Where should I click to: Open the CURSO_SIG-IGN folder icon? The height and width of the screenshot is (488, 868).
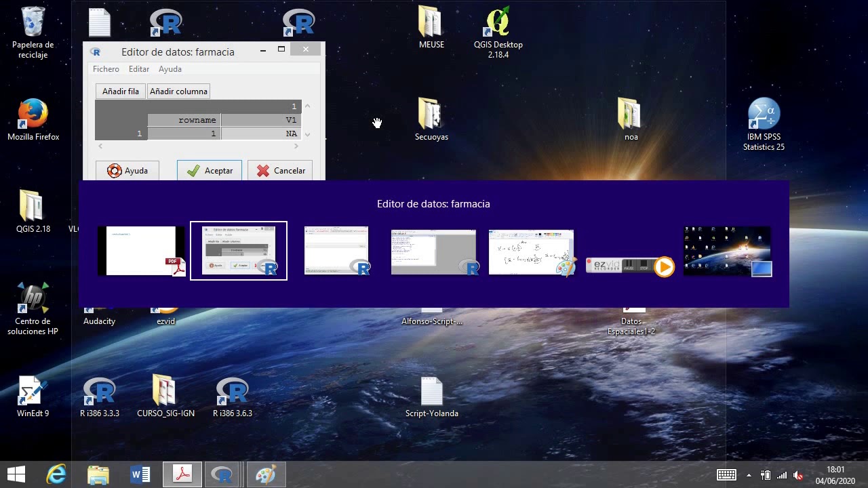pos(165,396)
